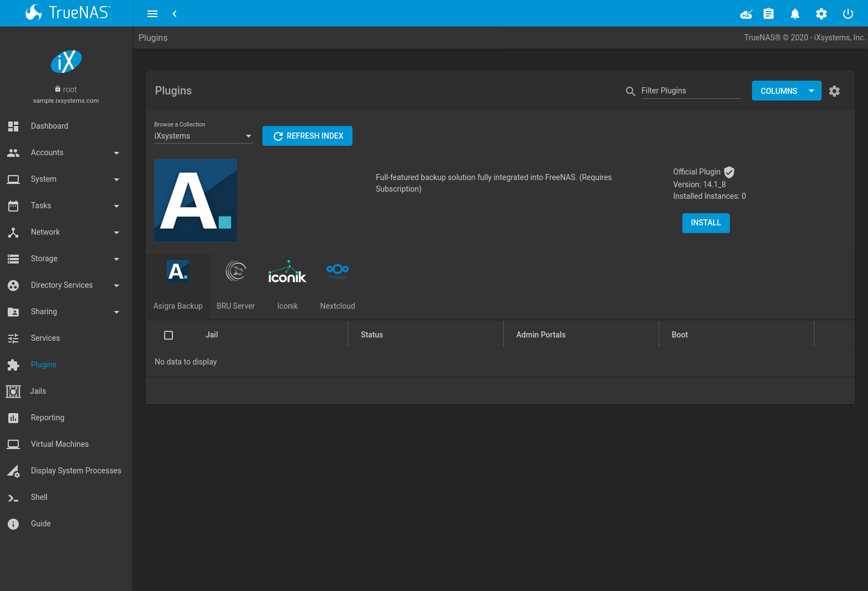Viewport: 868px width, 591px height.
Task: Click the Official Plugin shield badge
Action: pyautogui.click(x=729, y=172)
